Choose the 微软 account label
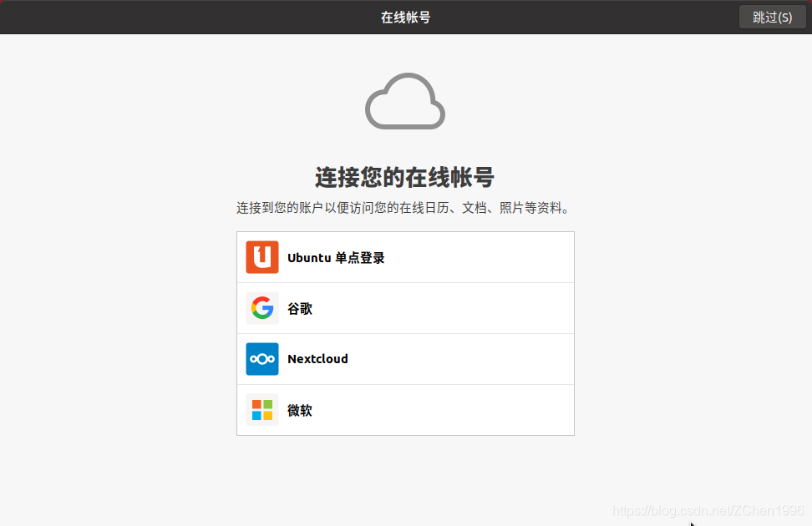This screenshot has width=812, height=526. click(300, 411)
